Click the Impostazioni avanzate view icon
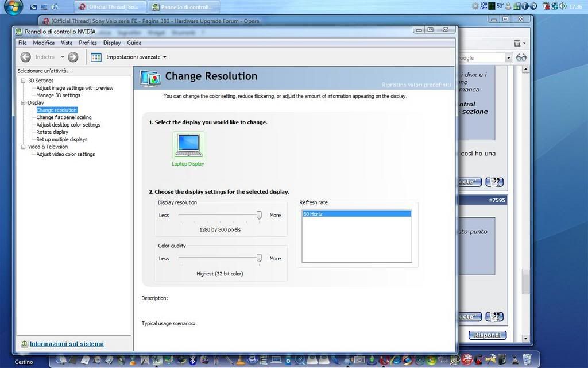Viewport: 588px width, 368px height. tap(96, 57)
